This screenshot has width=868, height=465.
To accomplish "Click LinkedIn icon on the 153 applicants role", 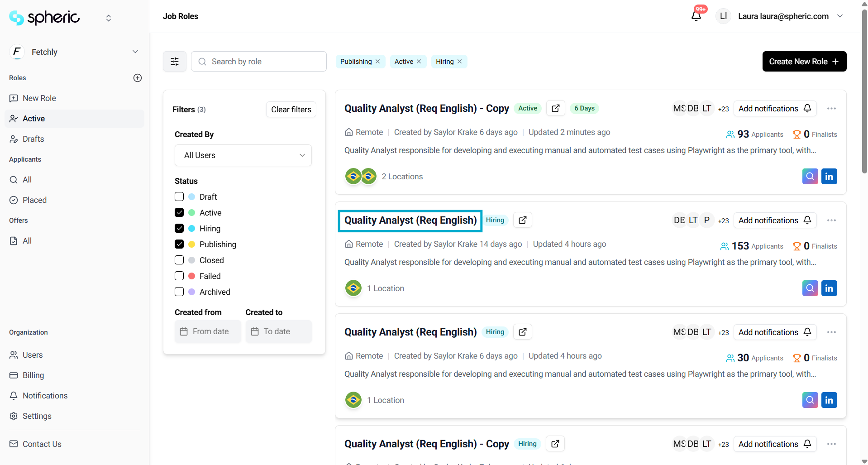I will [x=829, y=288].
